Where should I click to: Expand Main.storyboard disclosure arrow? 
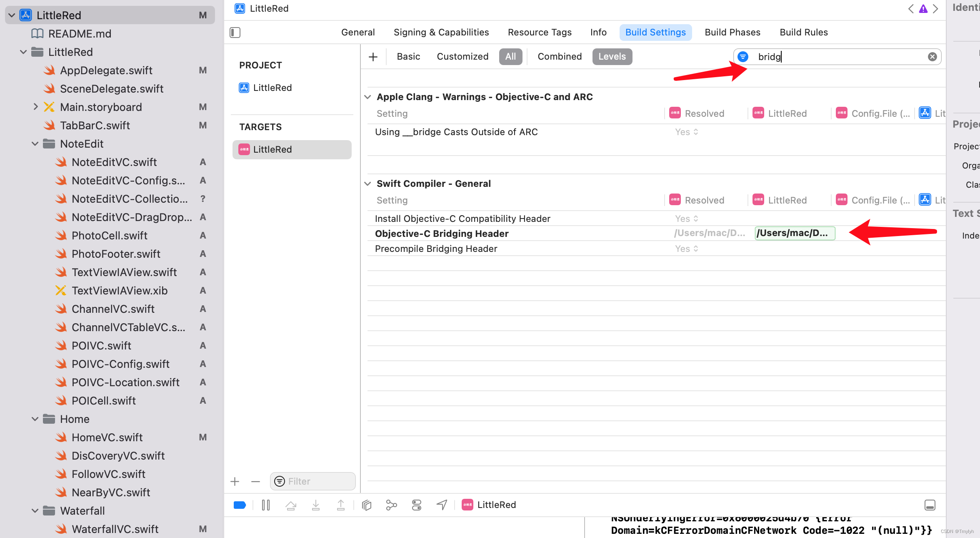pyautogui.click(x=35, y=107)
